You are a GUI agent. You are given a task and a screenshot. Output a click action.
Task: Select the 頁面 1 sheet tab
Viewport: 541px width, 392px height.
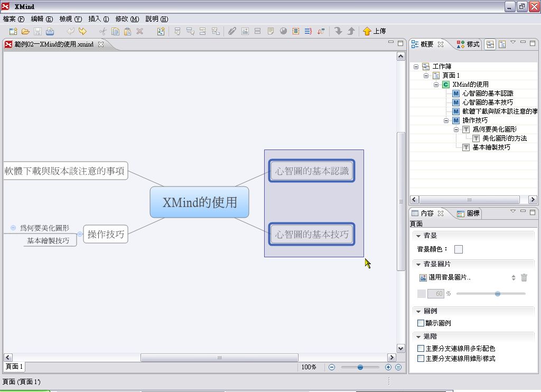(x=14, y=367)
